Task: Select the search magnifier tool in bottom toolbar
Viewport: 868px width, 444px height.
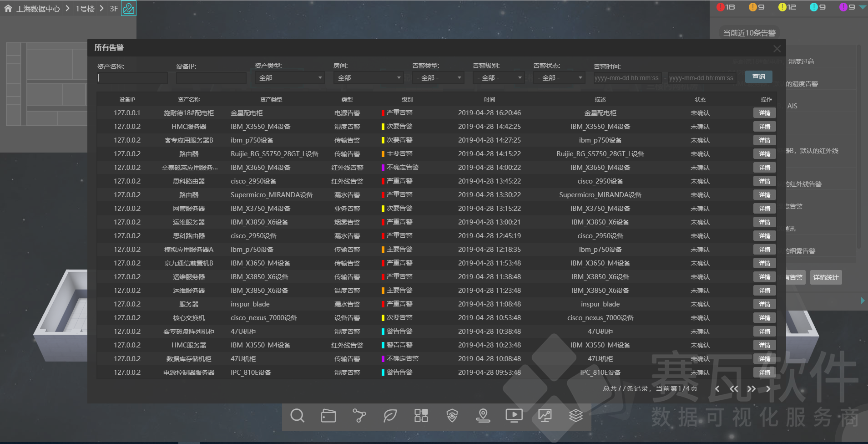Action: pos(297,416)
